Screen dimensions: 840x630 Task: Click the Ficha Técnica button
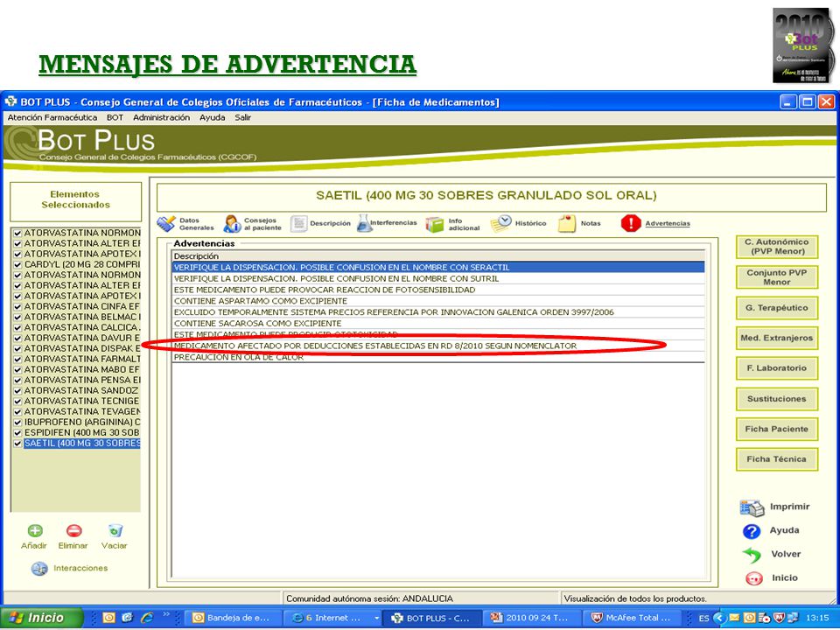[777, 459]
